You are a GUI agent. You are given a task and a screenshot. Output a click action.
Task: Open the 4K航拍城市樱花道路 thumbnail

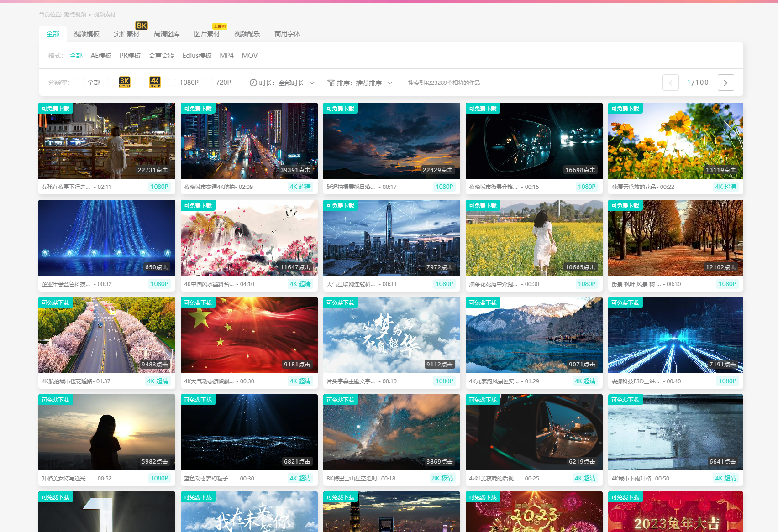click(x=107, y=335)
